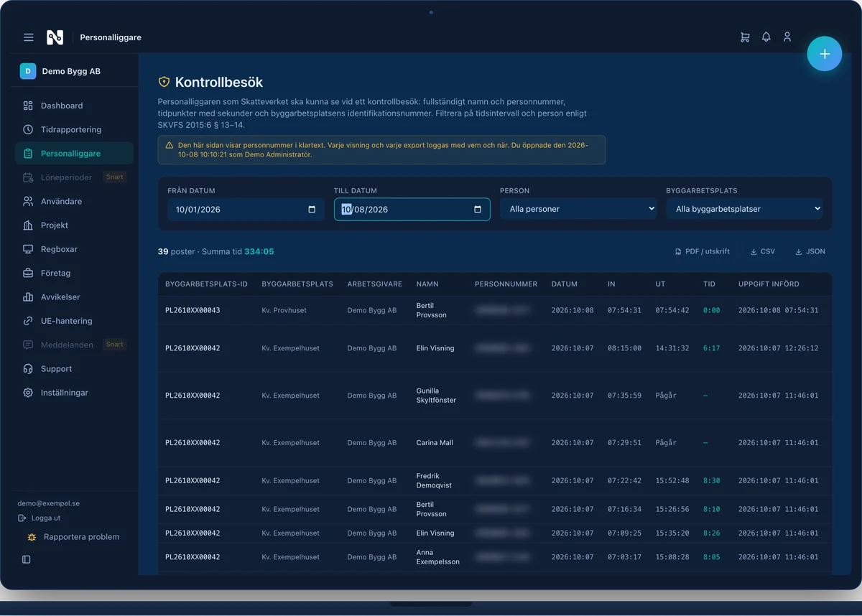Click the Personalliggare clipboard icon

[28, 154]
